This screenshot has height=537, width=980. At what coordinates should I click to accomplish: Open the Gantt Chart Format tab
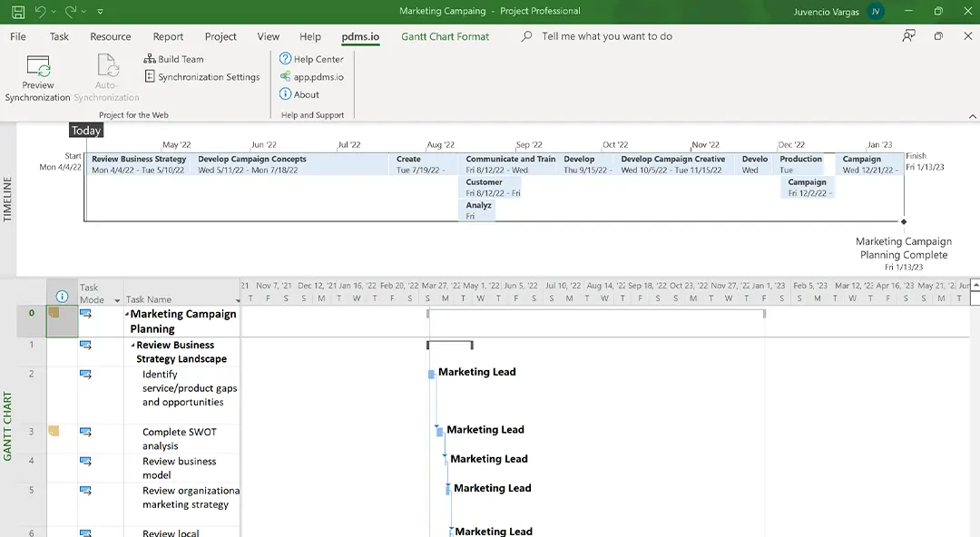pos(444,36)
